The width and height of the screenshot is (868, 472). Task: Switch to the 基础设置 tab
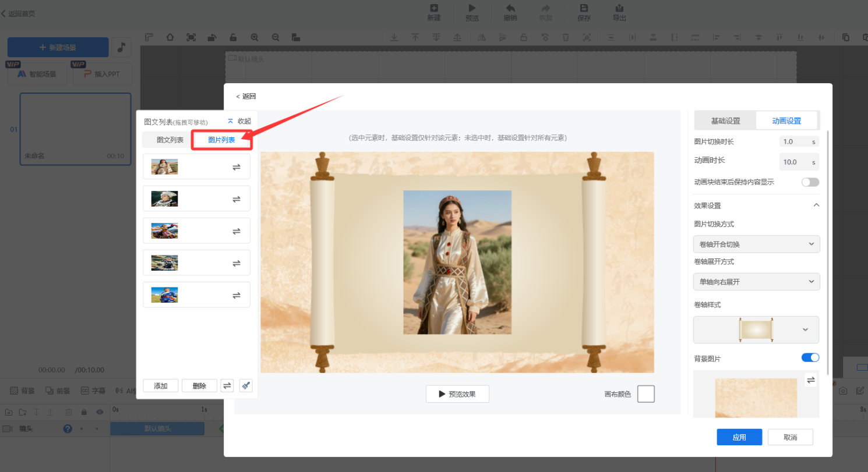click(725, 121)
